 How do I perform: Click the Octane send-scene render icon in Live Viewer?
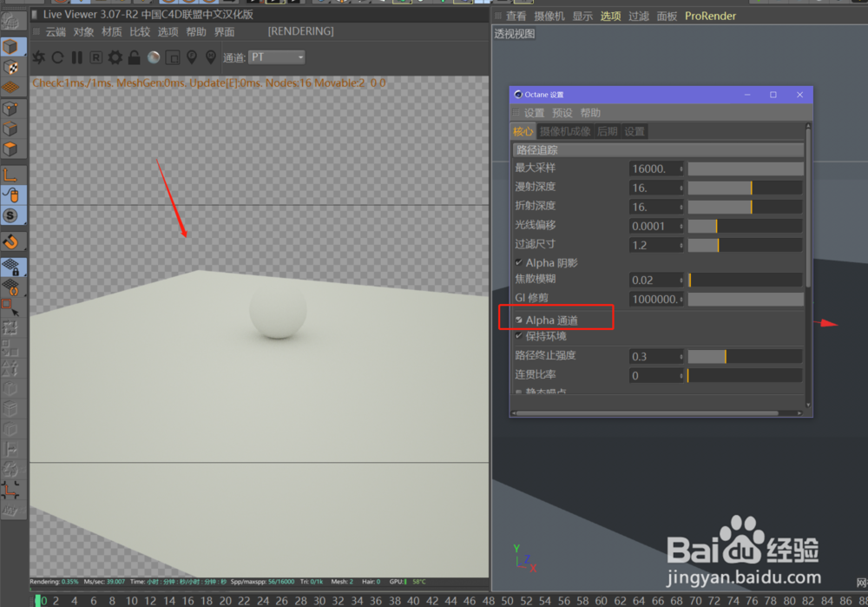[x=39, y=57]
